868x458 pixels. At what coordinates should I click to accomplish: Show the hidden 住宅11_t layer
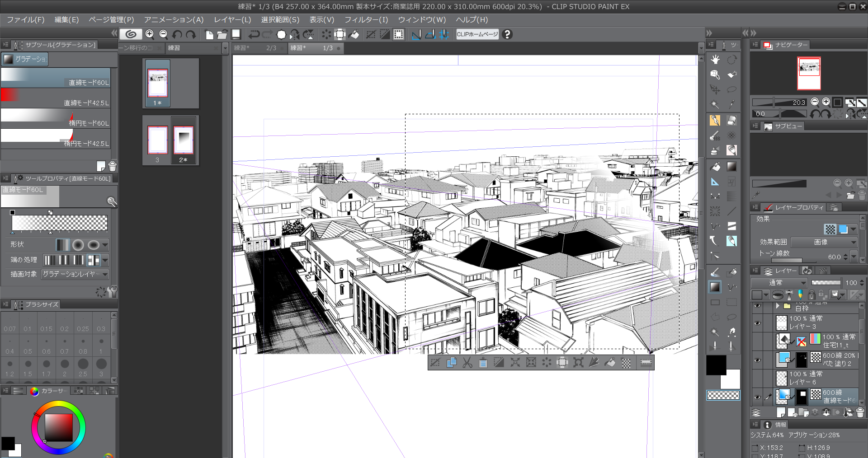757,341
